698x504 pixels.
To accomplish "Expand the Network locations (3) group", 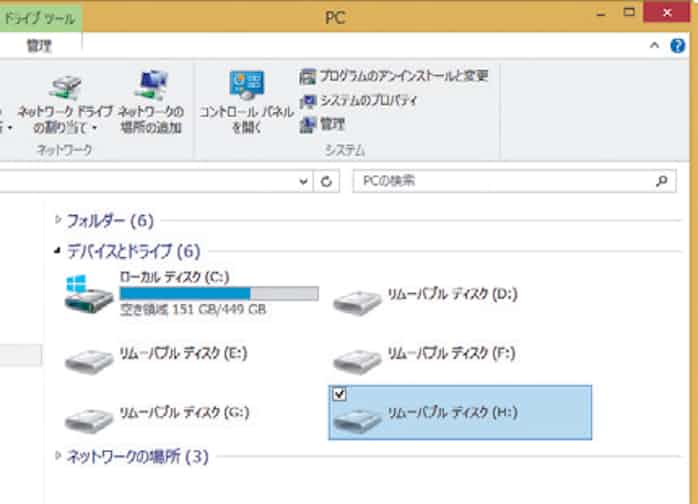I will 59,457.
